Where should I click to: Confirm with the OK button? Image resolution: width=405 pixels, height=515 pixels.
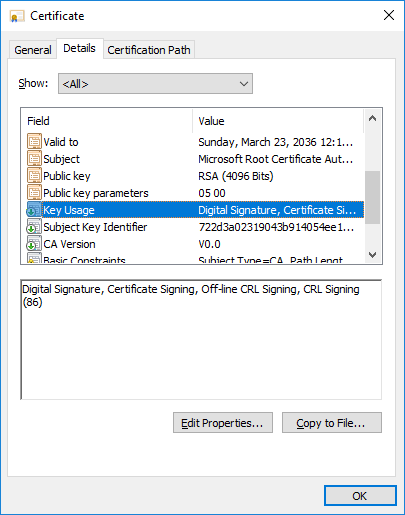360,496
